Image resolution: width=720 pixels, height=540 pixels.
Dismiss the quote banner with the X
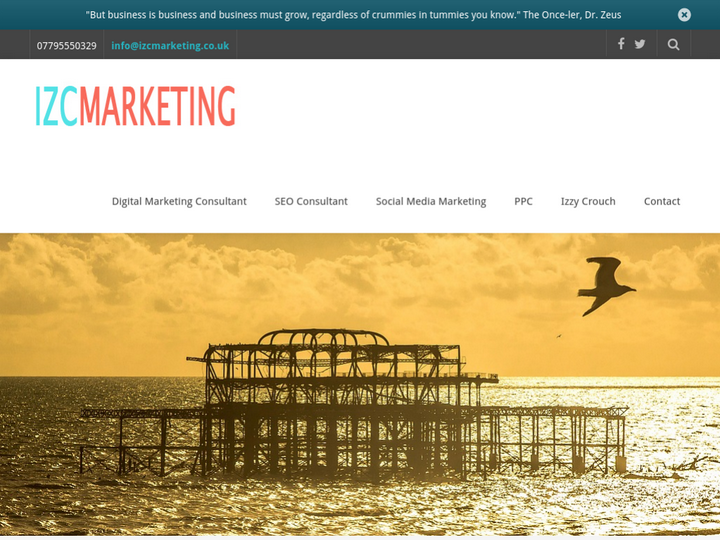[x=684, y=15]
